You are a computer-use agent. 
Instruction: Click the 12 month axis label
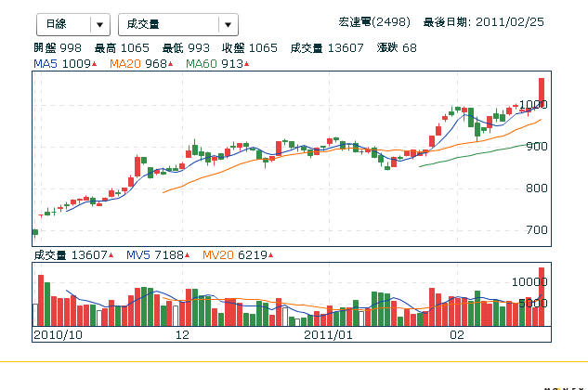pyautogui.click(x=182, y=335)
